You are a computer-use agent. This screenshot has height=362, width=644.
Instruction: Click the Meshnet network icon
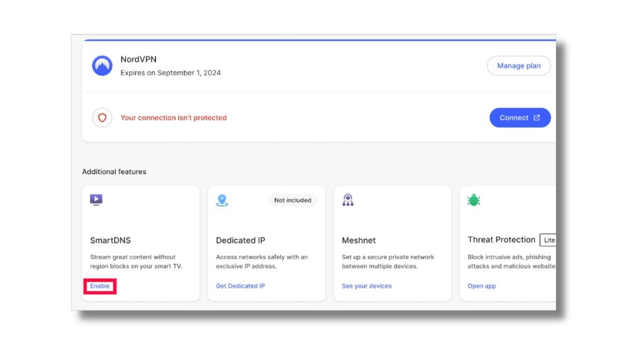tap(348, 200)
